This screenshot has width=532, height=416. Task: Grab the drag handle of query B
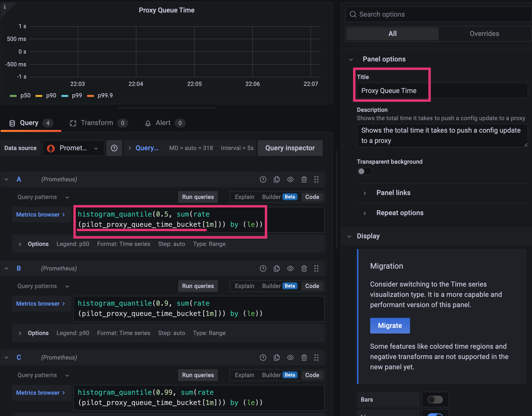tap(316, 268)
